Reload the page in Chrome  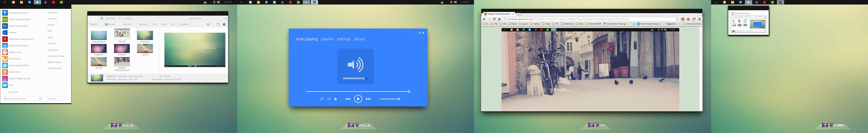pos(494,19)
